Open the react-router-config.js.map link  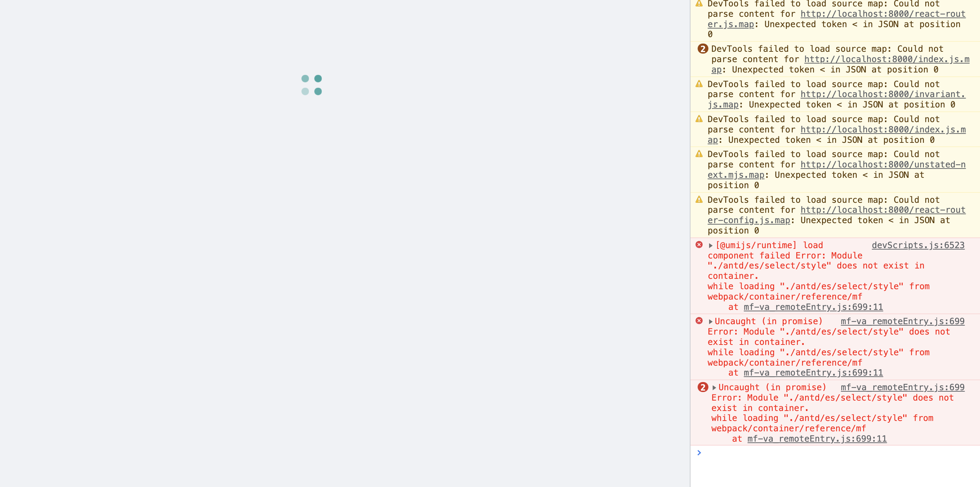pos(883,210)
